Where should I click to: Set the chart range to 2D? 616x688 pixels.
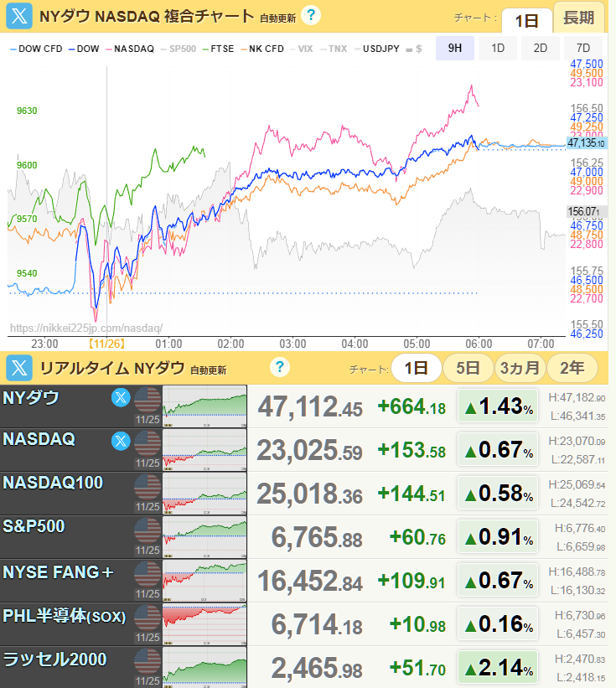pos(541,48)
